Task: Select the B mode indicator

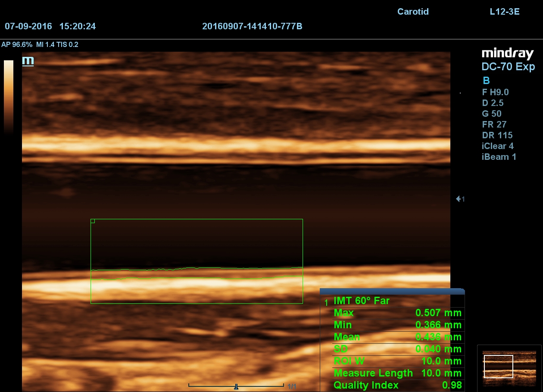Action: coord(486,81)
